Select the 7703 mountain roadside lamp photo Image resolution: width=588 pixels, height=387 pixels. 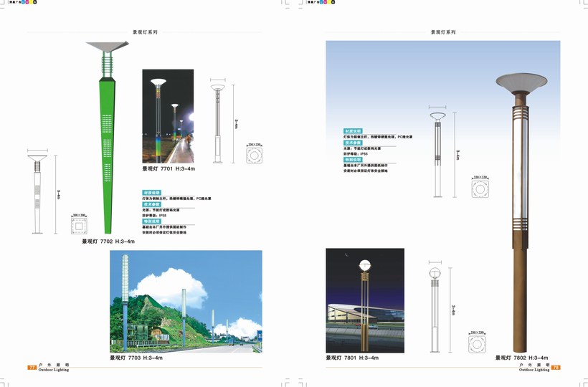186,301
